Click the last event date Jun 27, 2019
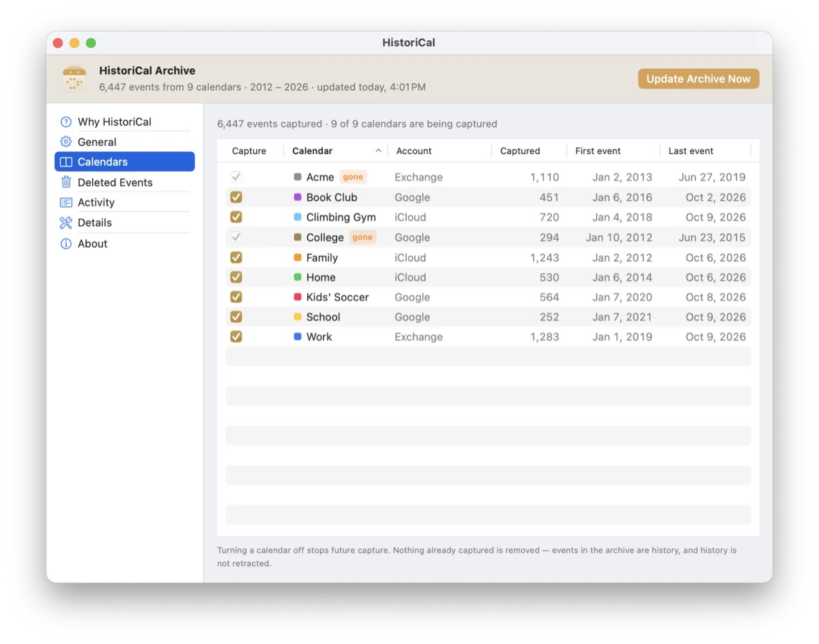The image size is (819, 644). [712, 177]
